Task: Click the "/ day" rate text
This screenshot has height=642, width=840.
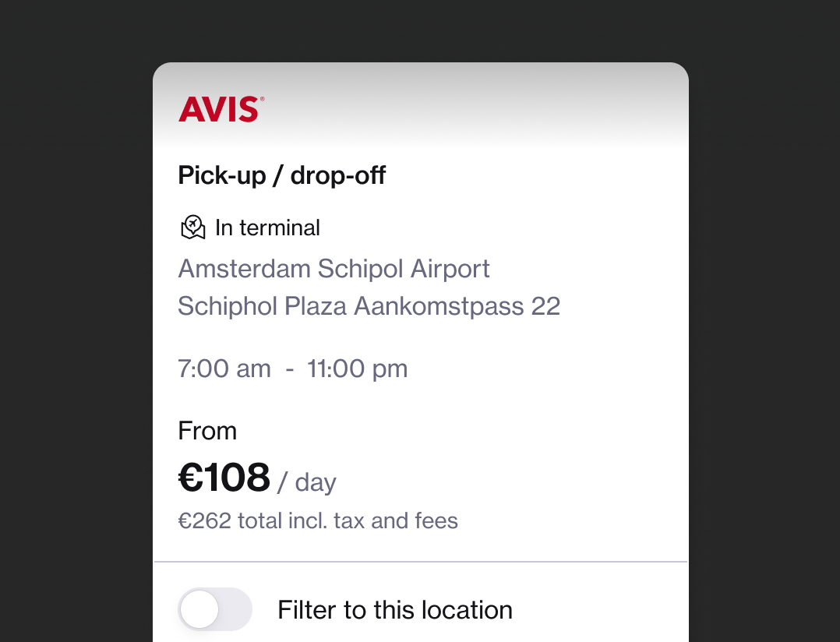Action: pyautogui.click(x=305, y=482)
